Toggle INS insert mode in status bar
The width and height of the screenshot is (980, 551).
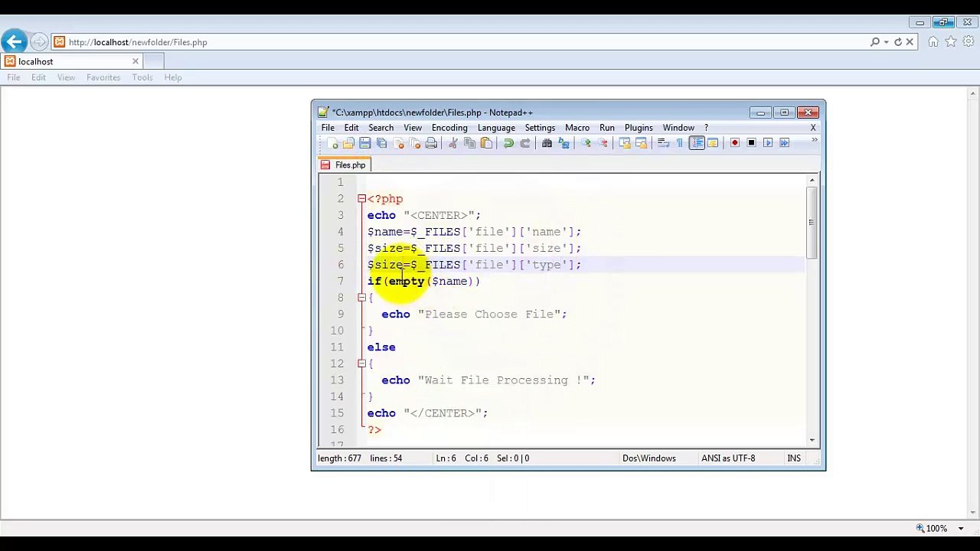[x=794, y=458]
